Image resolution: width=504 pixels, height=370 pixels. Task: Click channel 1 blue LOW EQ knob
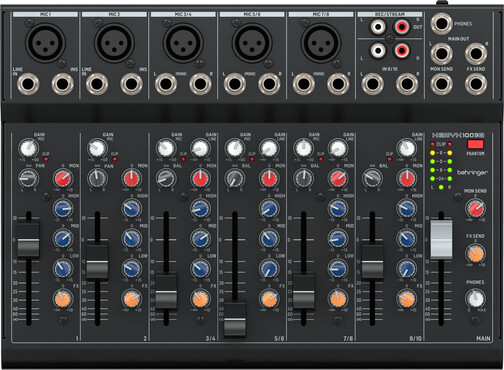pyautogui.click(x=63, y=268)
